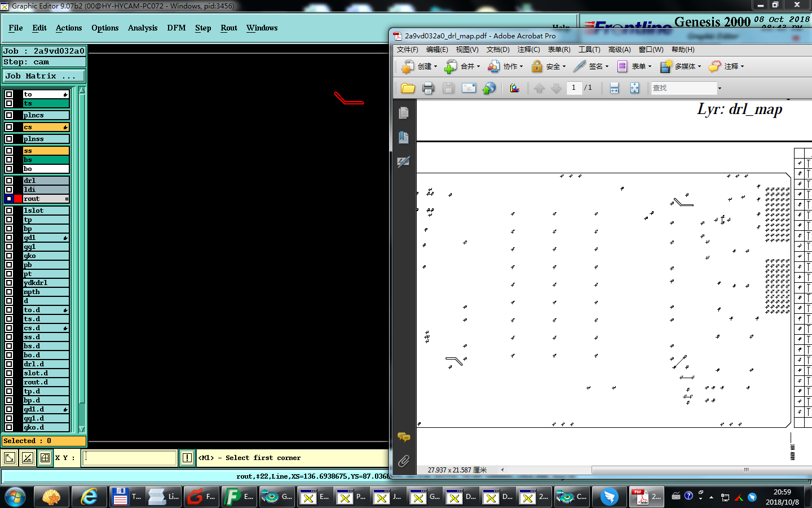The height and width of the screenshot is (508, 812).
Task: Open a file with Acrobat folder icon
Action: (x=408, y=88)
